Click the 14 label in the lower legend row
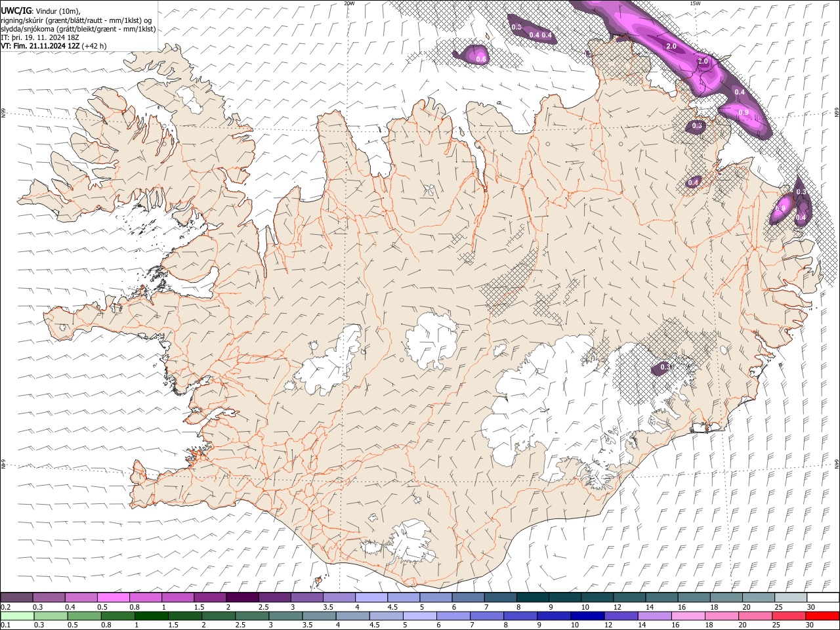 click(x=642, y=625)
